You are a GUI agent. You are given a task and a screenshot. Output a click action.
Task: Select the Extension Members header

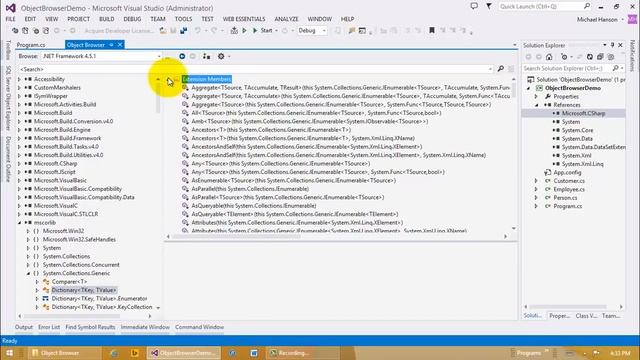pyautogui.click(x=207, y=79)
